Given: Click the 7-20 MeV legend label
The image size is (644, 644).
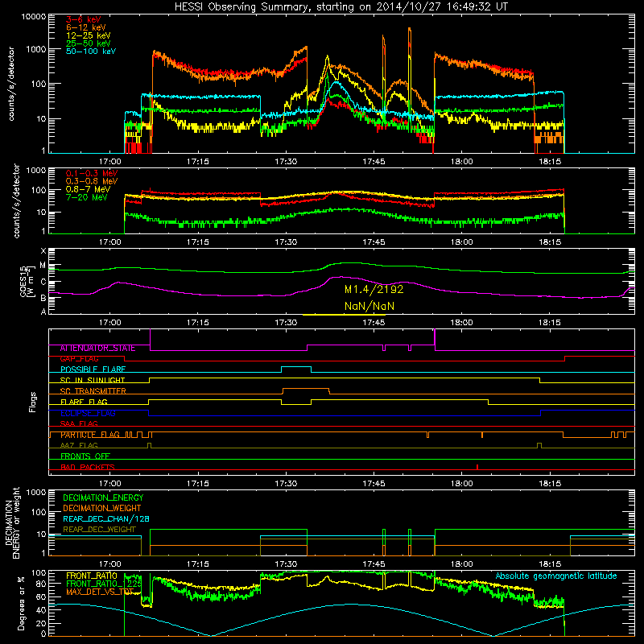Looking at the screenshot, I should point(86,197).
